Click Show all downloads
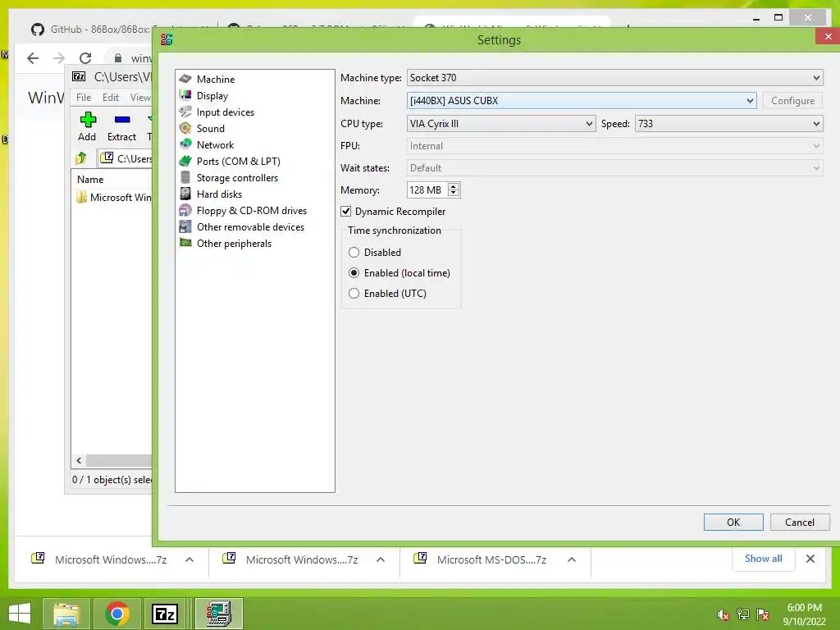840x630 pixels. [763, 559]
